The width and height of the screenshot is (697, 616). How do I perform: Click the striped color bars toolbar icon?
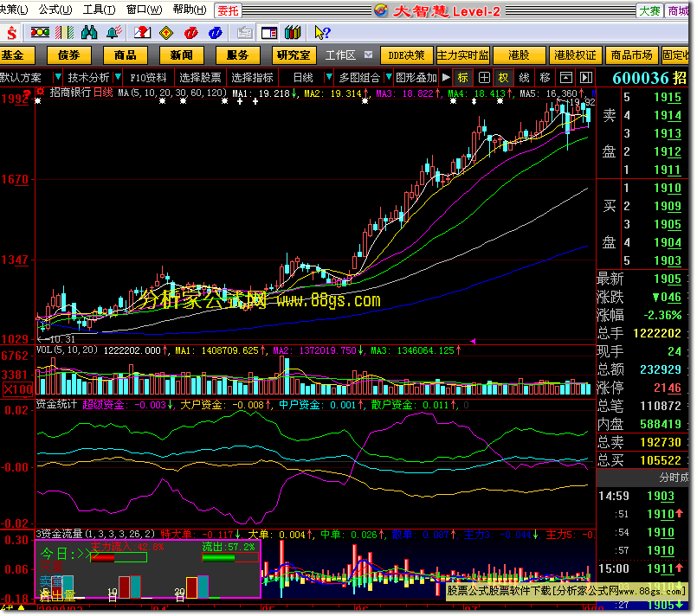pos(64,32)
